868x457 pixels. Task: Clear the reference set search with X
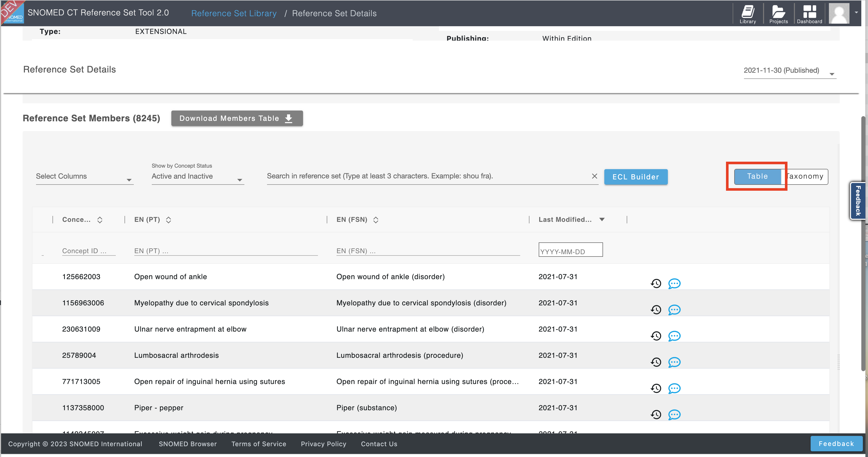click(594, 176)
